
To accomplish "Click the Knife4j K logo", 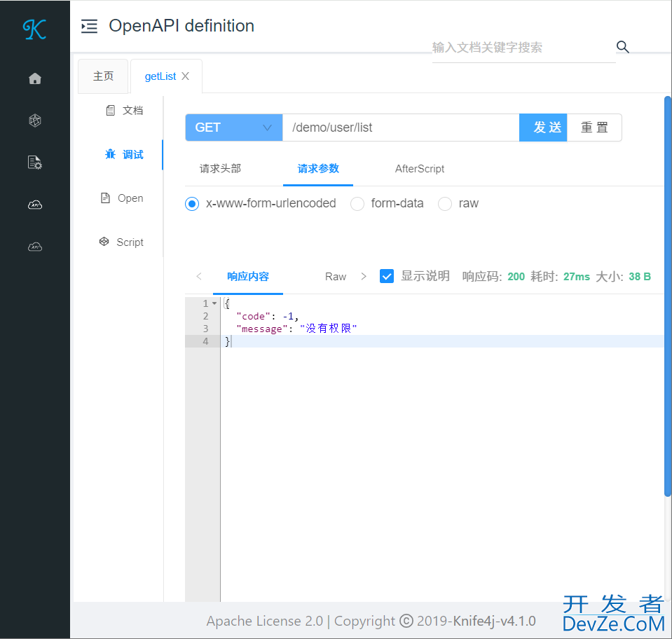I will point(34,29).
